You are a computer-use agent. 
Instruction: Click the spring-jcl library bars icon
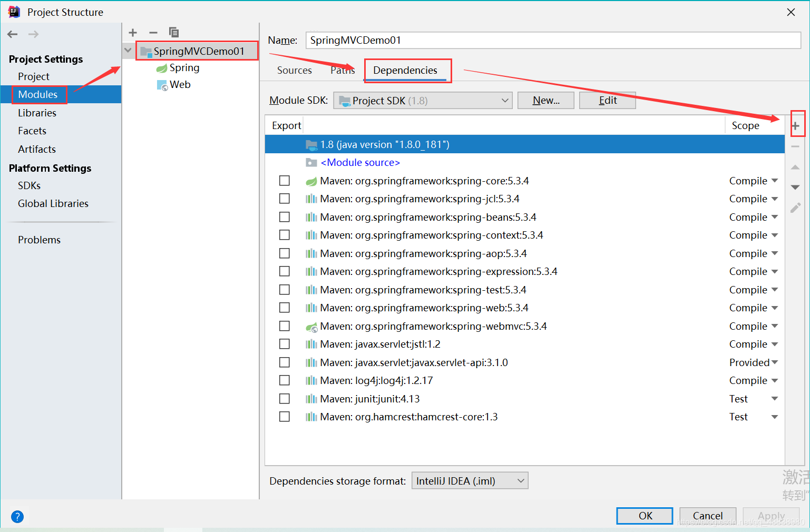click(x=311, y=199)
